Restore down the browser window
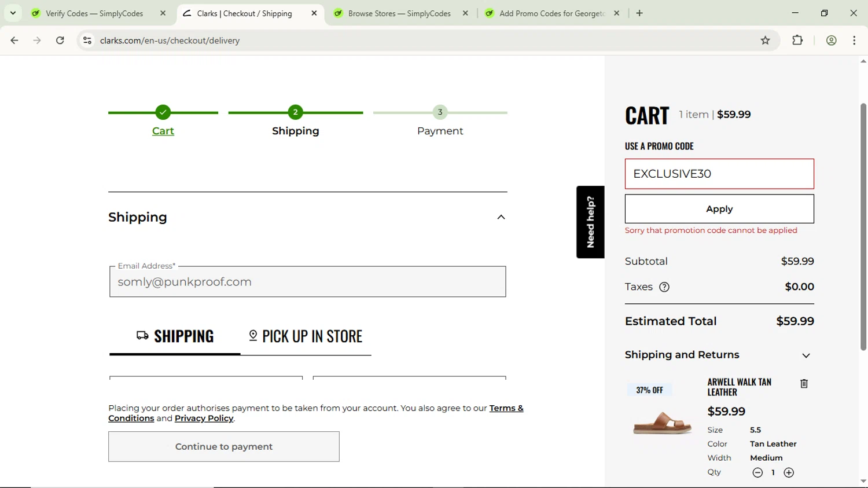This screenshot has width=868, height=488. [824, 13]
